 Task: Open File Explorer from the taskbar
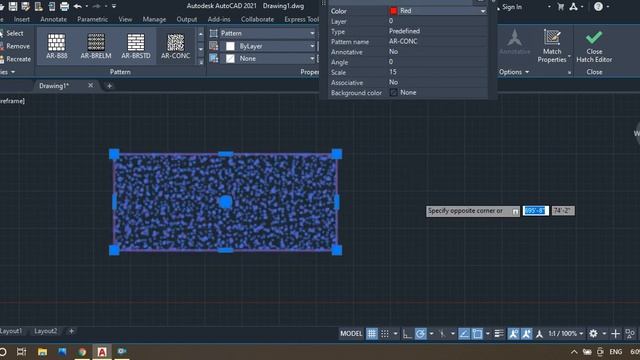tap(42, 351)
